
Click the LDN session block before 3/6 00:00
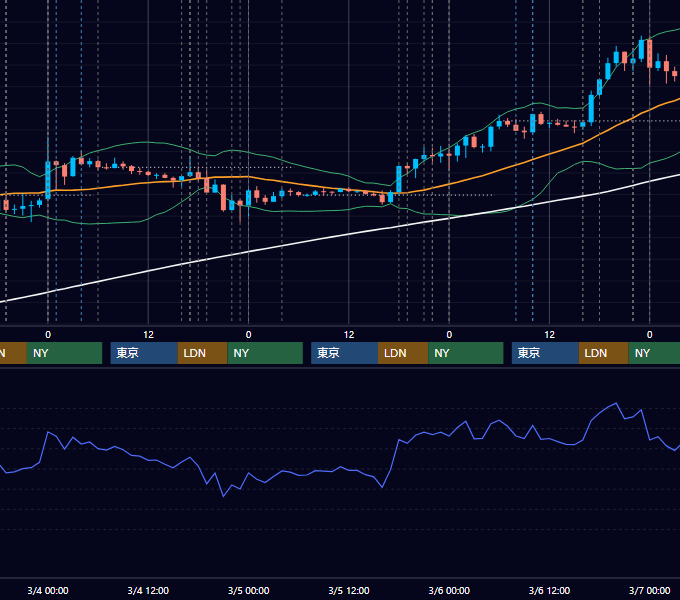[x=403, y=353]
